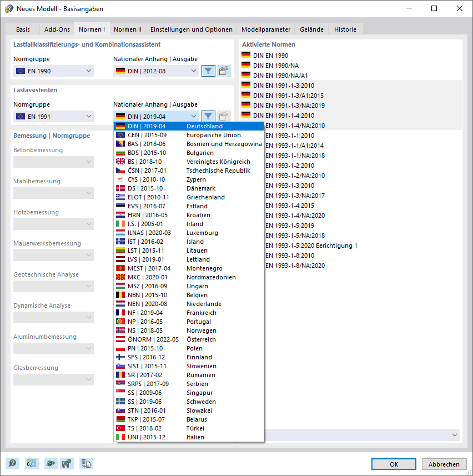Click the edit national annex icon for EN 1990
The height and width of the screenshot is (476, 473).
(x=224, y=71)
